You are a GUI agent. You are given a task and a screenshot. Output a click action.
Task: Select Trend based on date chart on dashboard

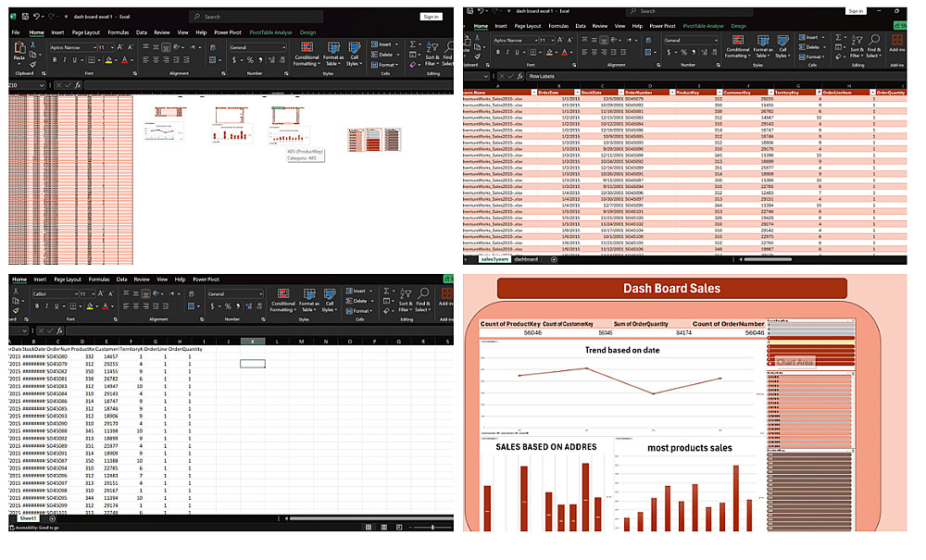[622, 388]
